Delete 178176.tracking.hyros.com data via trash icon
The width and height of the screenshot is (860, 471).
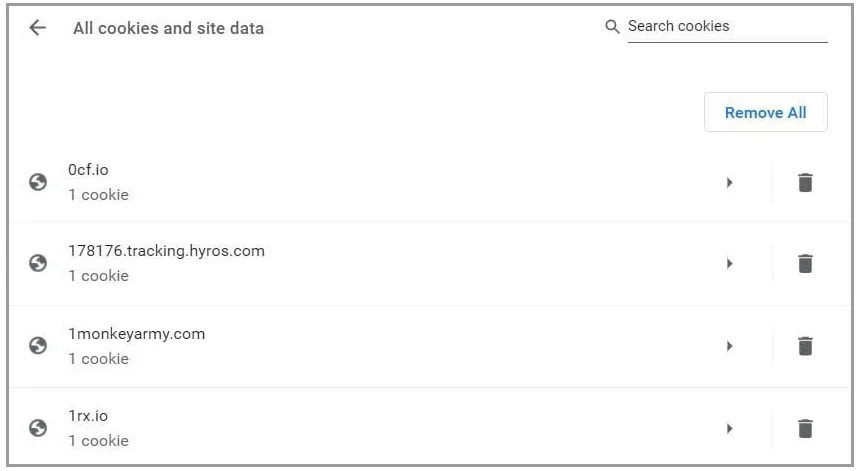pos(805,264)
